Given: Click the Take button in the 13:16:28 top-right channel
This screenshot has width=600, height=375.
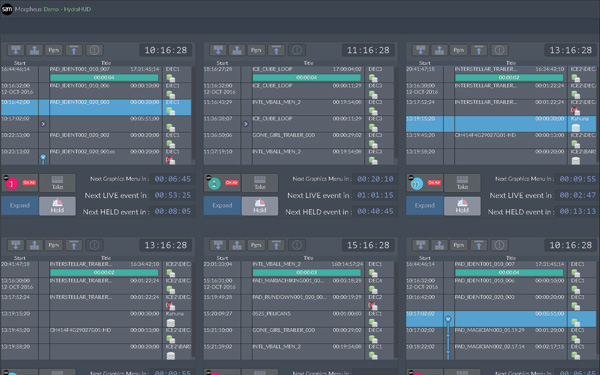Looking at the screenshot, I should click(x=462, y=183).
